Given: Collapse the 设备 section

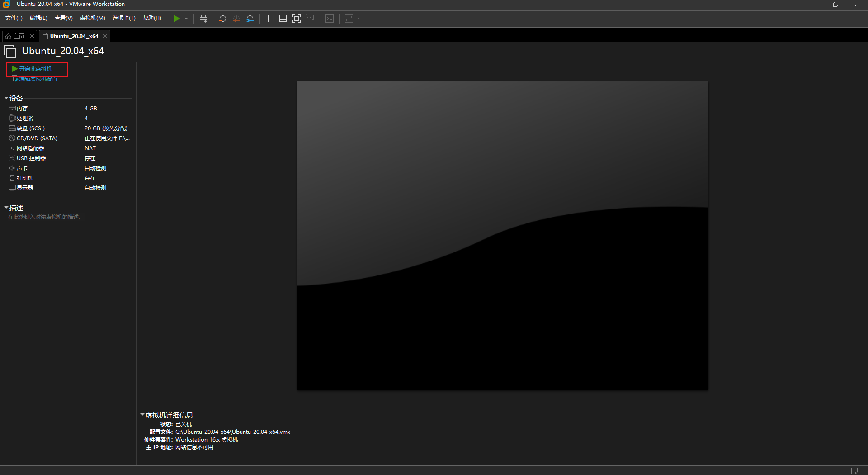Looking at the screenshot, I should point(6,98).
